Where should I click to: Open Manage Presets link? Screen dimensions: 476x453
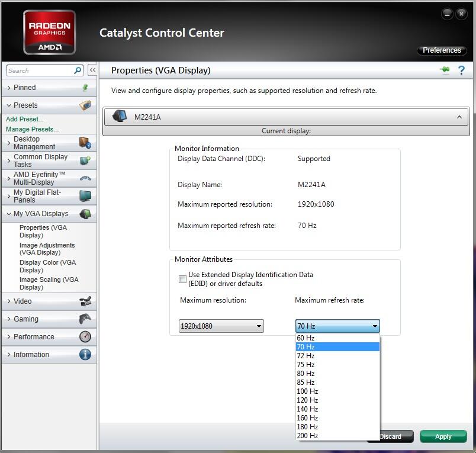coord(32,129)
